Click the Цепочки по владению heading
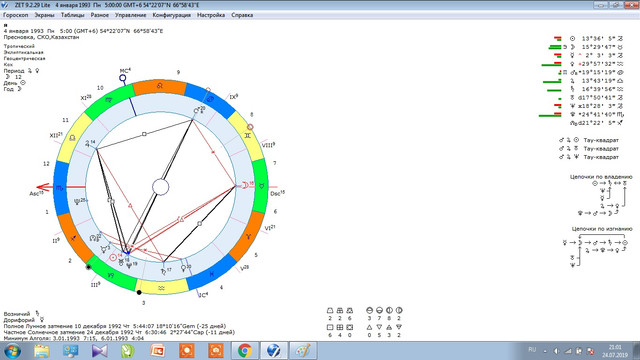640x360 pixels. coord(601,177)
